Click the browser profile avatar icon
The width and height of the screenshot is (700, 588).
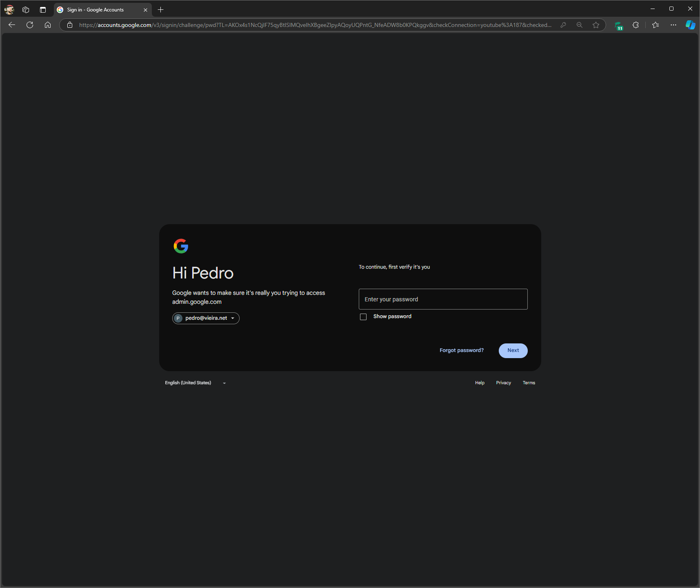click(9, 9)
